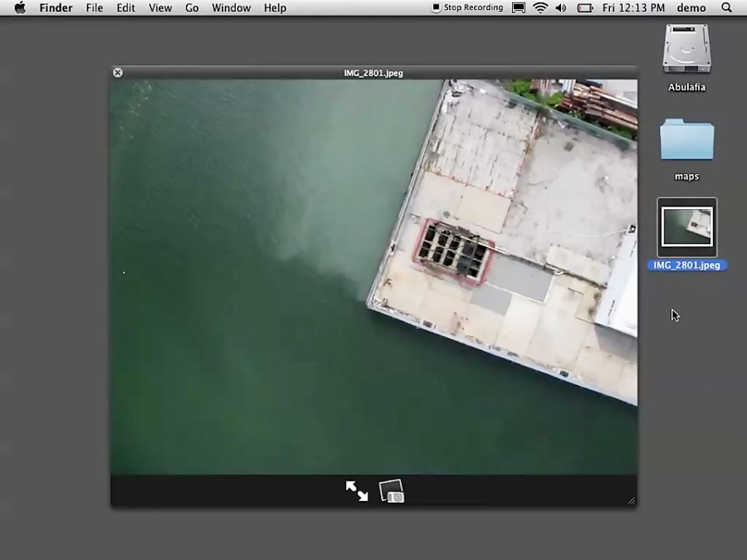Open the battery status menu
The height and width of the screenshot is (560, 747).
click(x=585, y=7)
